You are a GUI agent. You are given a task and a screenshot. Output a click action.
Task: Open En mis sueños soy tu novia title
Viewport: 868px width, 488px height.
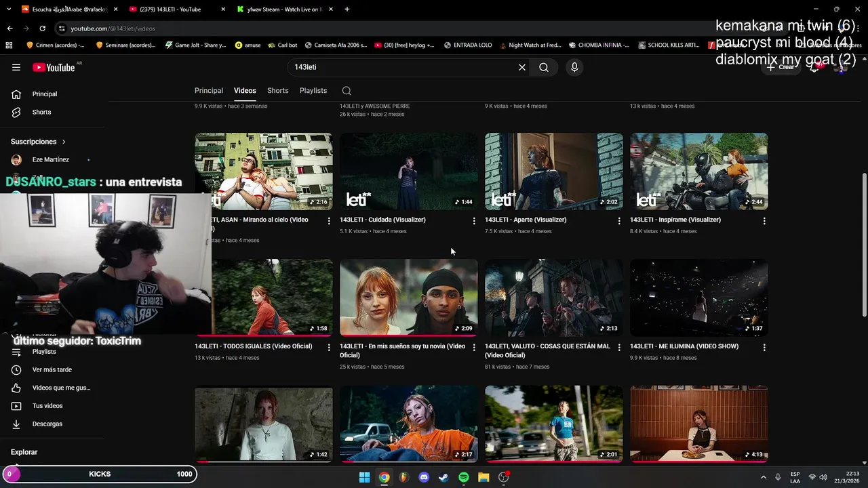(402, 350)
